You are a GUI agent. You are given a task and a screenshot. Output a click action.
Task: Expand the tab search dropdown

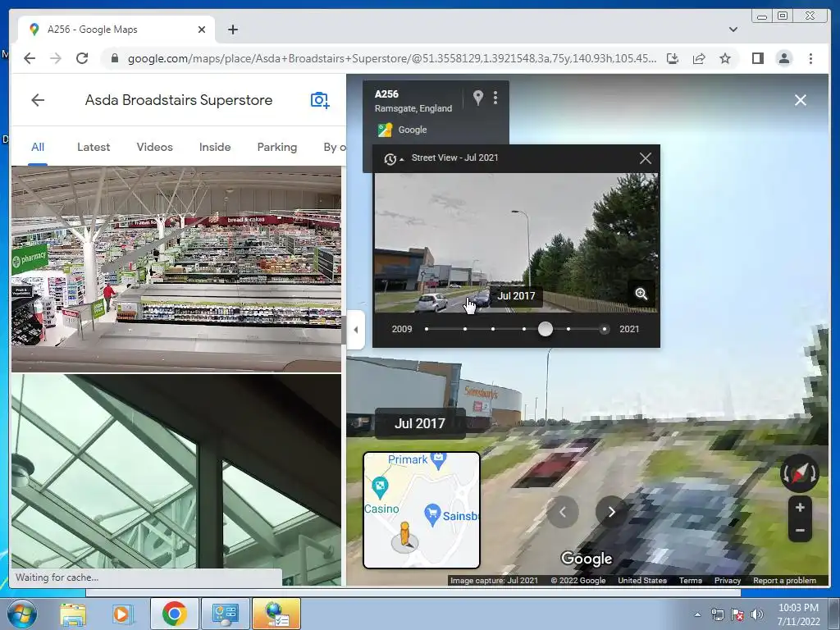tap(733, 30)
